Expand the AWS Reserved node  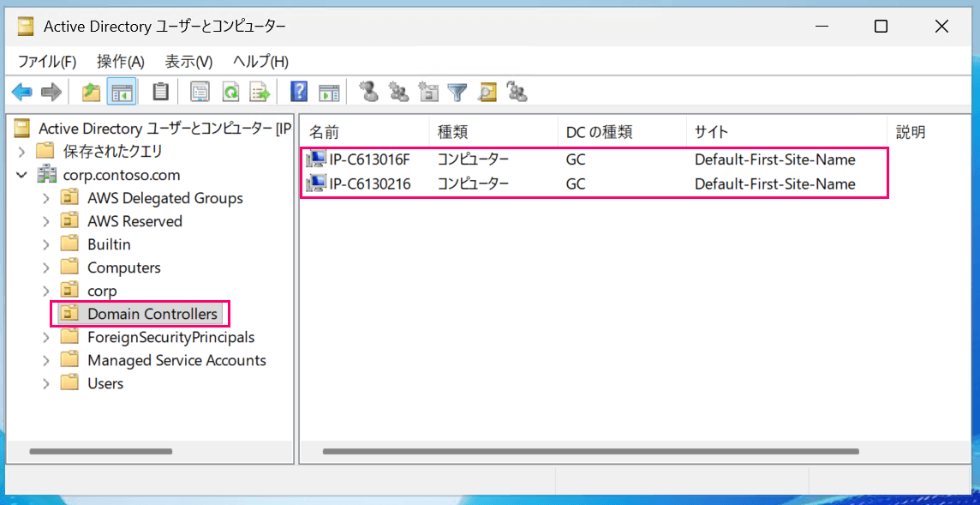tap(45, 221)
